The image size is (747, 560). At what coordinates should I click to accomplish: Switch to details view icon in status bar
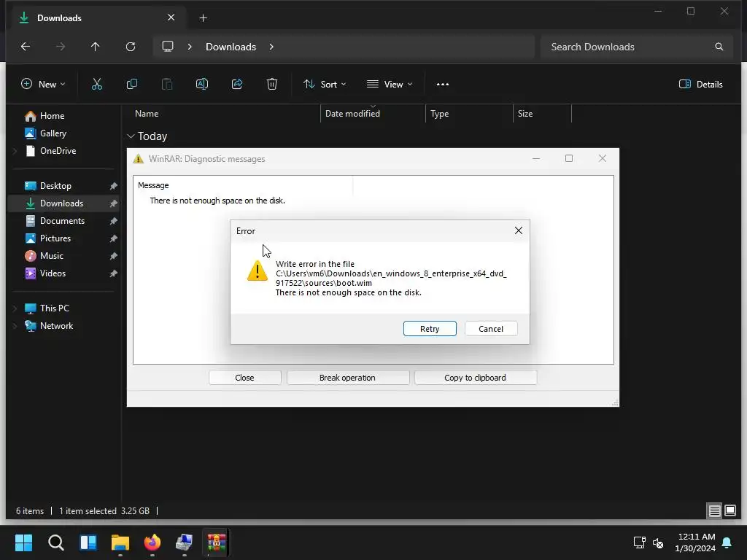[x=715, y=511]
